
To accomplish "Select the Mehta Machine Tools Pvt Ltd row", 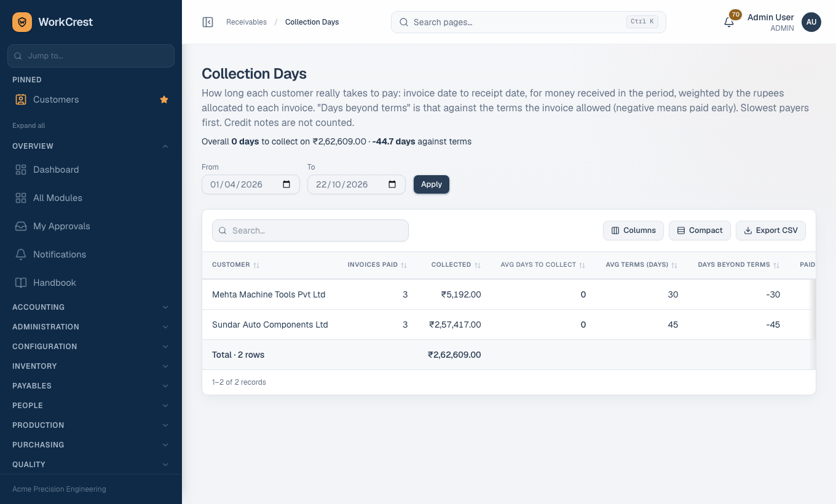I will point(509,294).
